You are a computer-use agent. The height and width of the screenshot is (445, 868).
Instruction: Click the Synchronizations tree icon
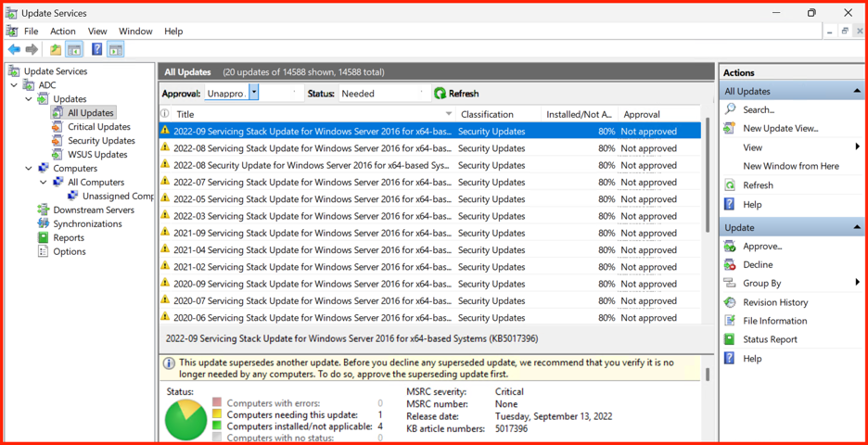[44, 223]
